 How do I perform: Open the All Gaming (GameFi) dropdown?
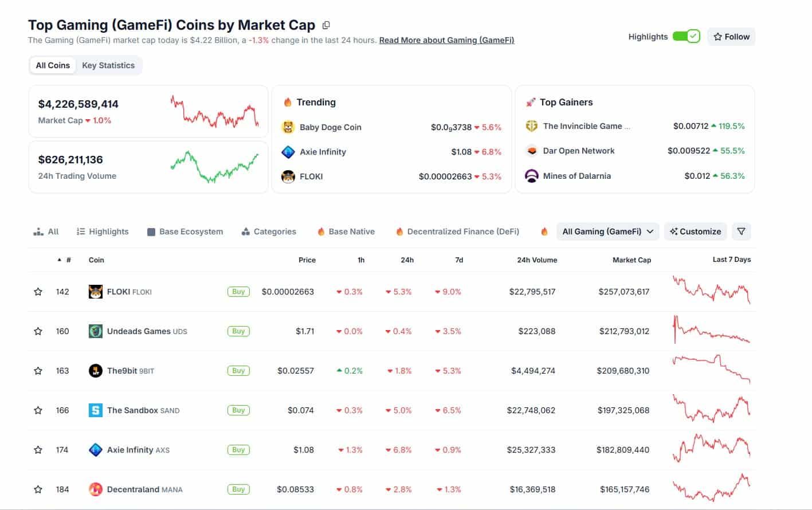coord(607,231)
